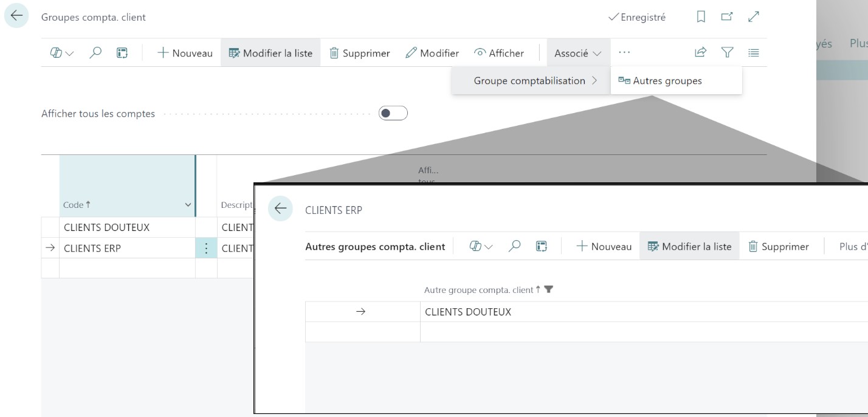Open the Code column header dropdown
The height and width of the screenshot is (417, 868).
click(187, 205)
